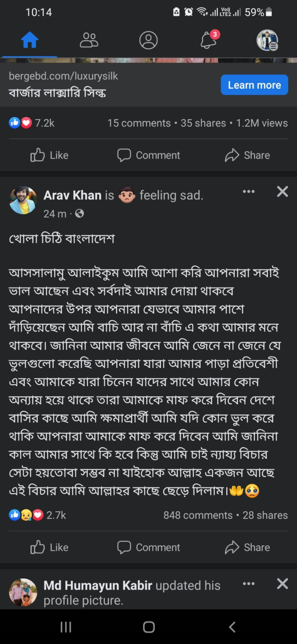Viewport: 297px width, 644px height.
Task: Go to the Facebook Home tab
Action: (29, 40)
